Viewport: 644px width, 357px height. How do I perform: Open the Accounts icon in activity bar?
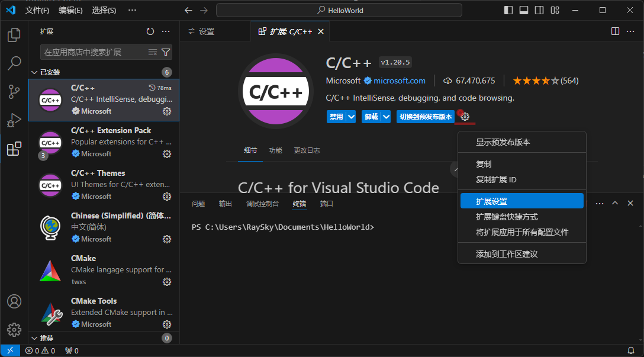click(14, 301)
